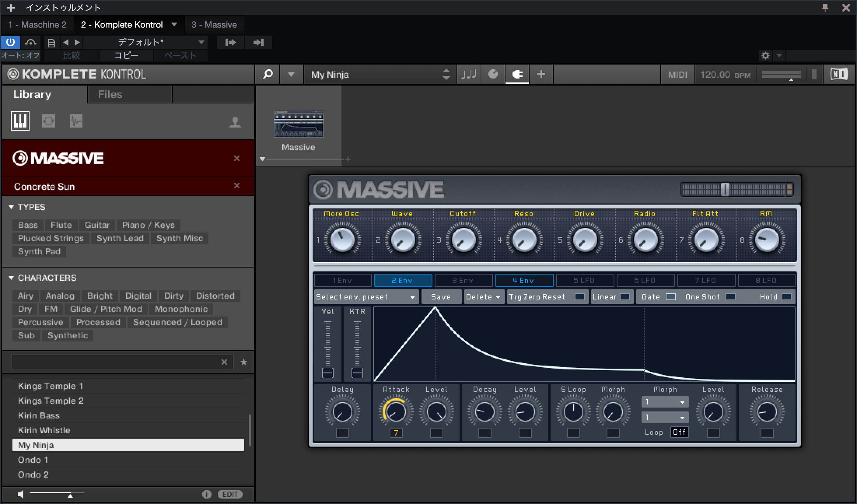This screenshot has height=504, width=857.
Task: Click the NI logo in header
Action: (x=839, y=74)
